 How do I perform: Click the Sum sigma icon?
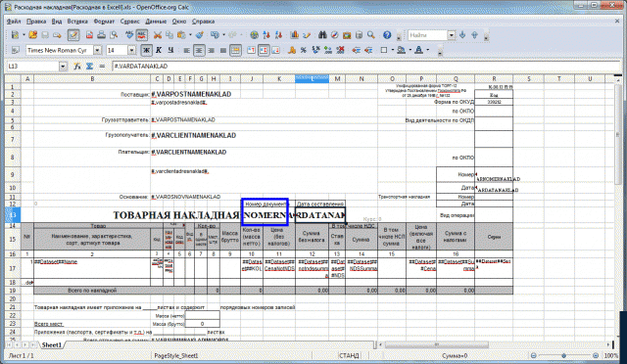pyautogui.click(x=89, y=66)
